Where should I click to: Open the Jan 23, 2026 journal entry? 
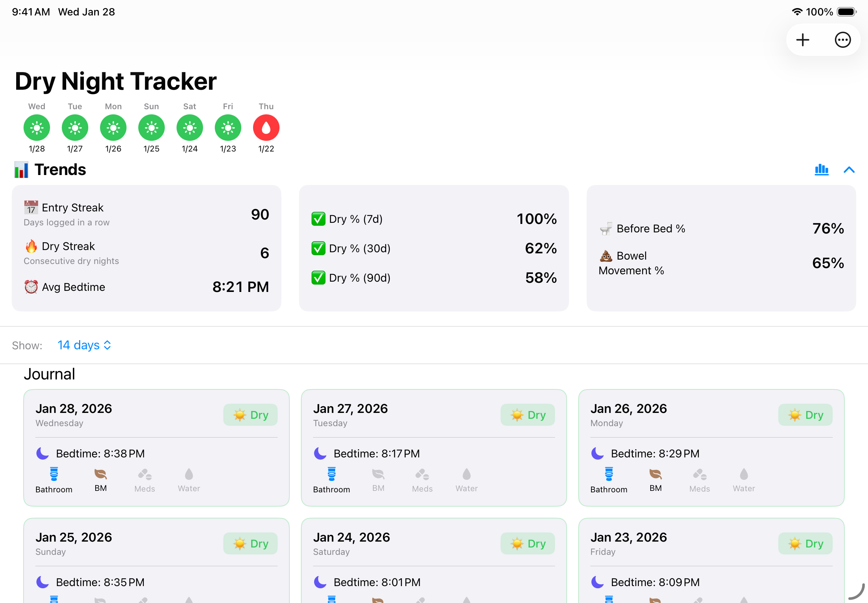coord(711,560)
